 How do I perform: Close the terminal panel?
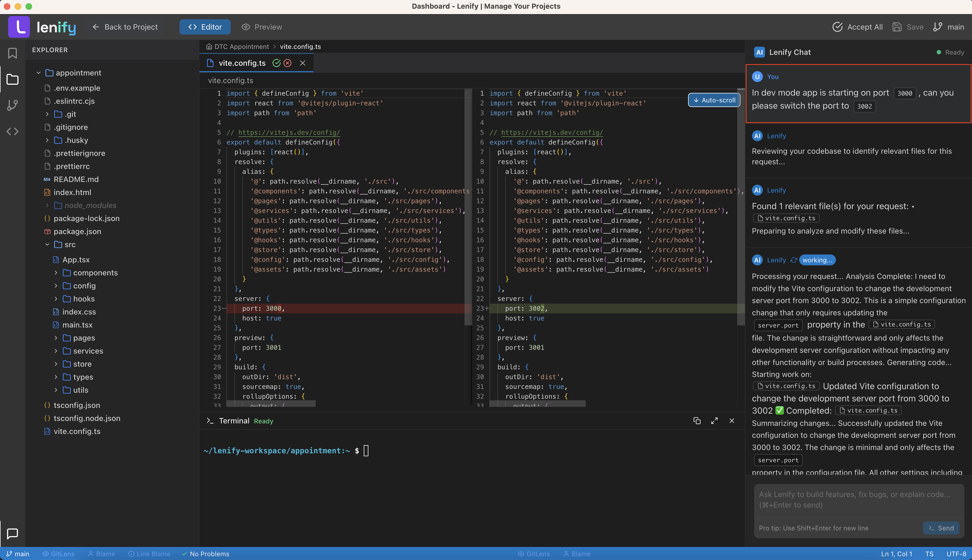732,421
